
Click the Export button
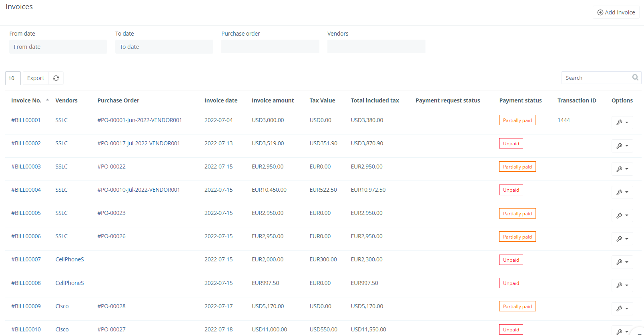click(x=36, y=78)
